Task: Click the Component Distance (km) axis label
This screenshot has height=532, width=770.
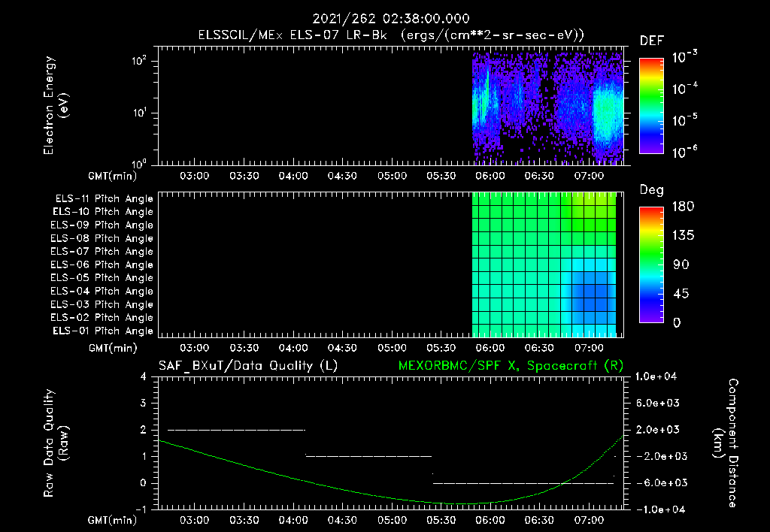Action: (726, 443)
